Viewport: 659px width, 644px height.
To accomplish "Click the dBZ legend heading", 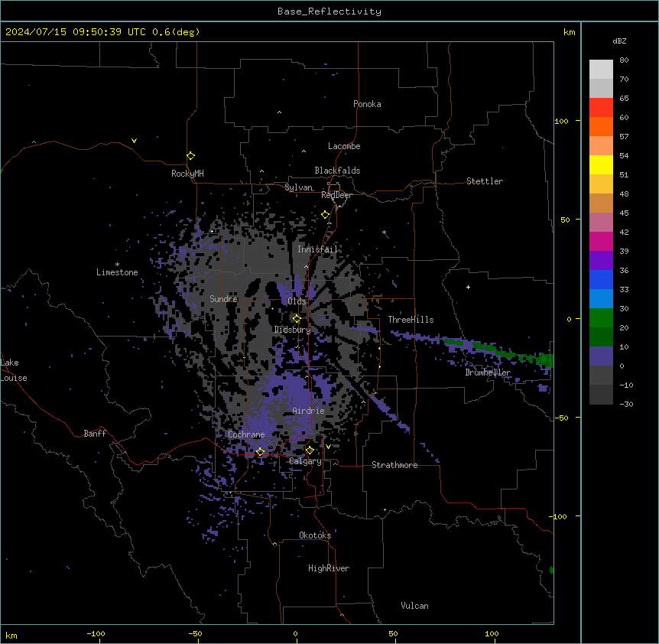I will [x=619, y=41].
